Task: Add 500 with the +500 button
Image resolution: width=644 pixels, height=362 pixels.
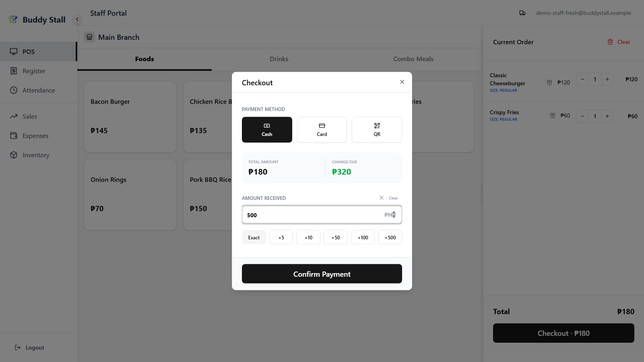Action: [390, 237]
